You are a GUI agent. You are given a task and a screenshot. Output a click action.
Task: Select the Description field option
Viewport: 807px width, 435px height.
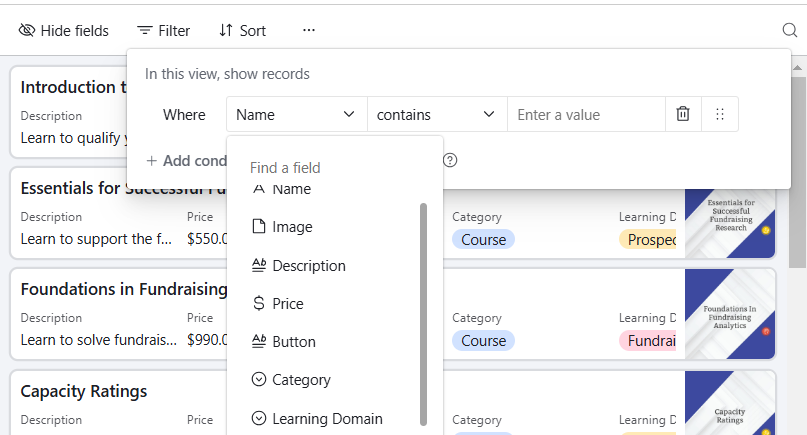(308, 266)
